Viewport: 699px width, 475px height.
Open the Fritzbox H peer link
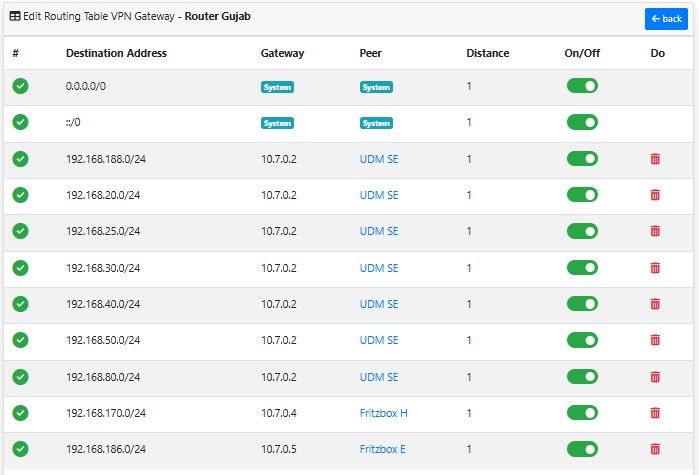383,413
